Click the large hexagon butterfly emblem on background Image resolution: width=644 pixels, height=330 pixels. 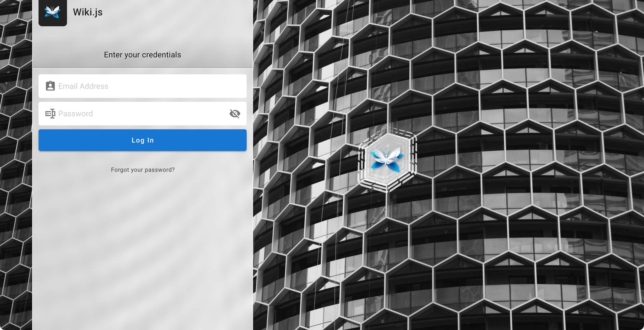[x=387, y=160]
